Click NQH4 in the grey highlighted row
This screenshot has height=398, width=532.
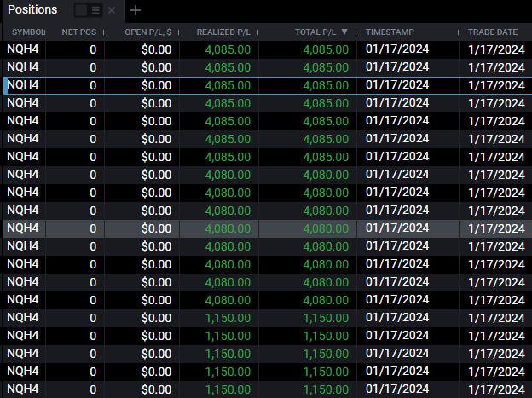[x=23, y=228]
